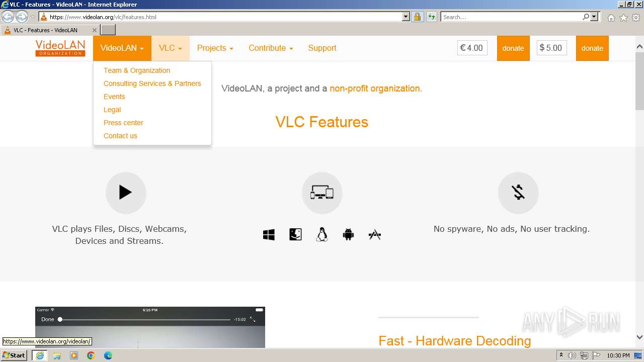This screenshot has width=644, height=362.
Task: Select Events menu entry
Action: click(x=114, y=97)
